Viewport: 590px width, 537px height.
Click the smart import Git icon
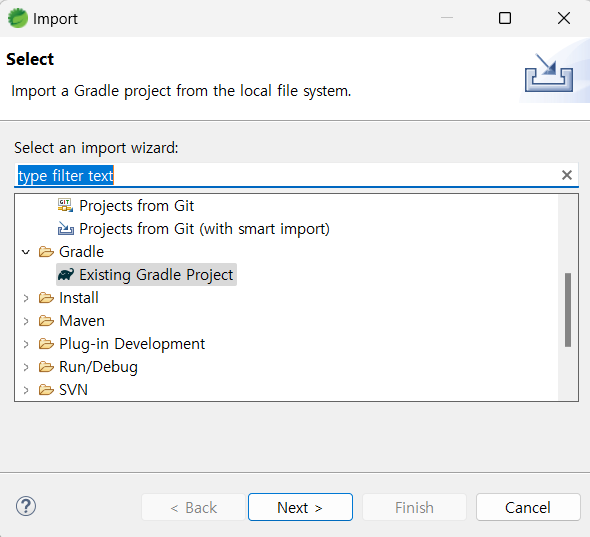click(x=65, y=228)
